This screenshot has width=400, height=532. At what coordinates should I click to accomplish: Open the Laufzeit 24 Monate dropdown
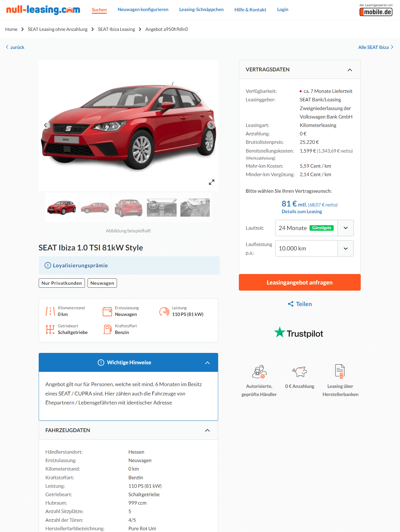(314, 228)
